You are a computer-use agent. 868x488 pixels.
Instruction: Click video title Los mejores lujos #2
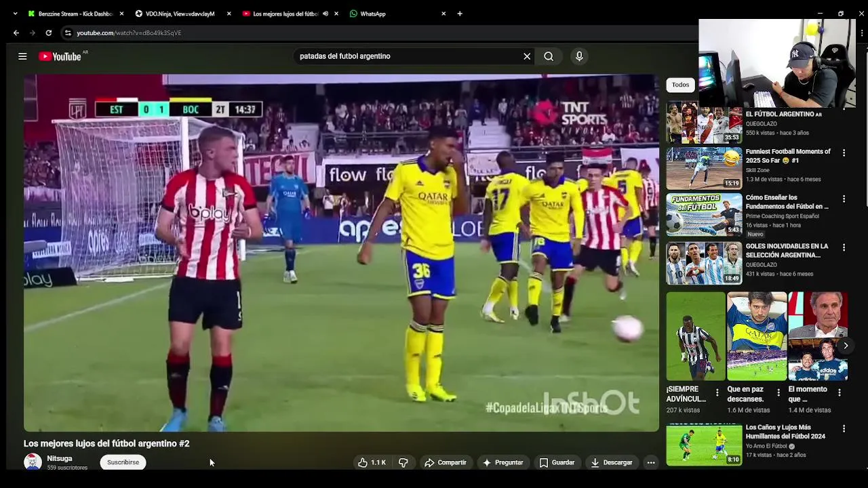pos(106,443)
